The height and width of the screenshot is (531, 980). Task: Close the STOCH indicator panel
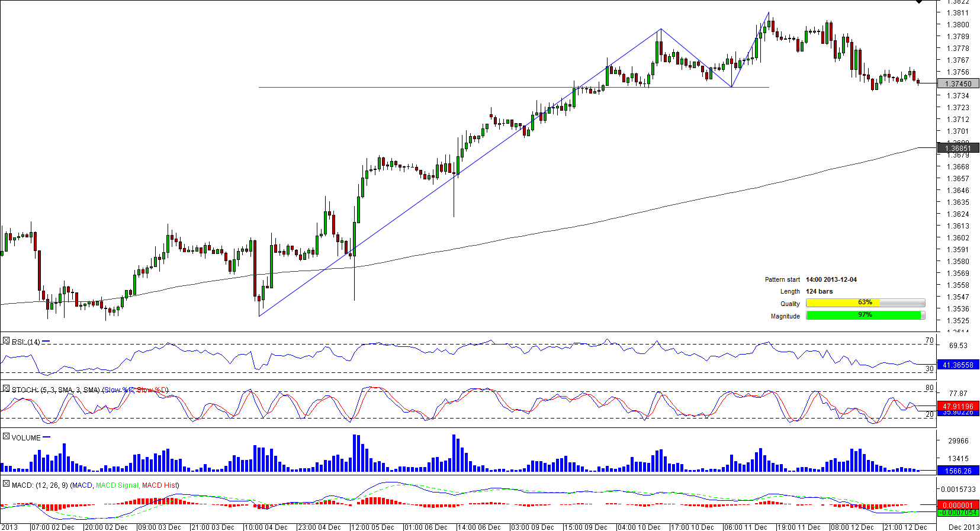click(6, 389)
